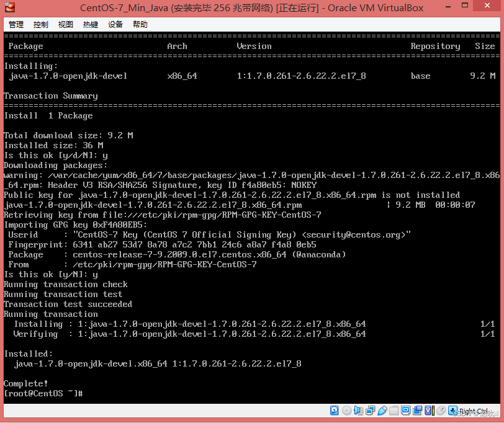Screen dimensions: 504x423
Task: Click the root@CentOS shell prompt line
Action: 43,393
